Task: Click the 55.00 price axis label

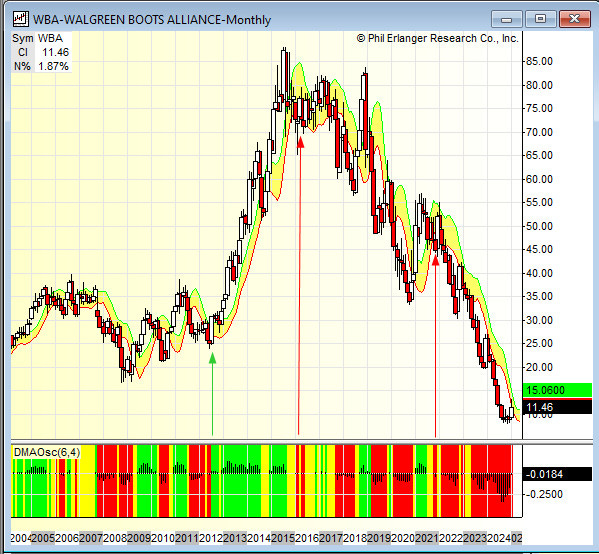Action: 539,202
